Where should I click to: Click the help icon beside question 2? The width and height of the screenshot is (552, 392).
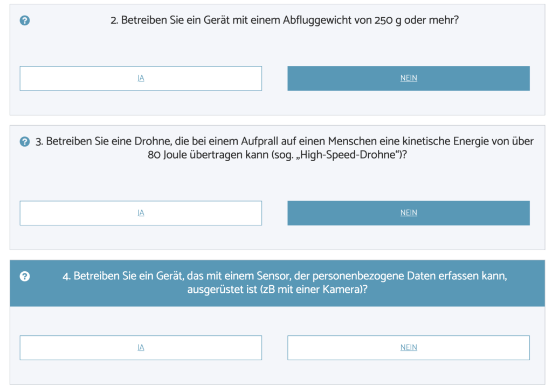coord(25,20)
